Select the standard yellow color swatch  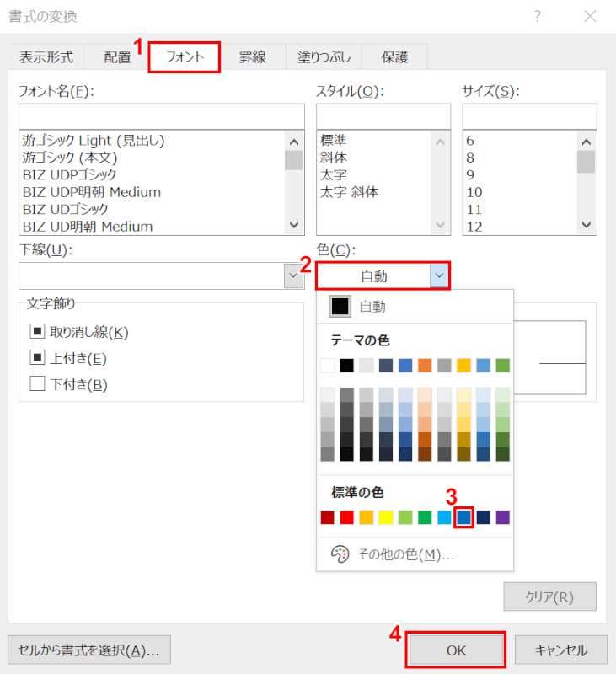(385, 517)
